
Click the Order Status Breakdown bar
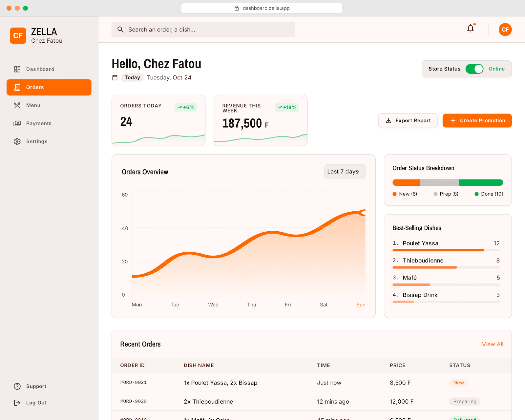tap(448, 182)
